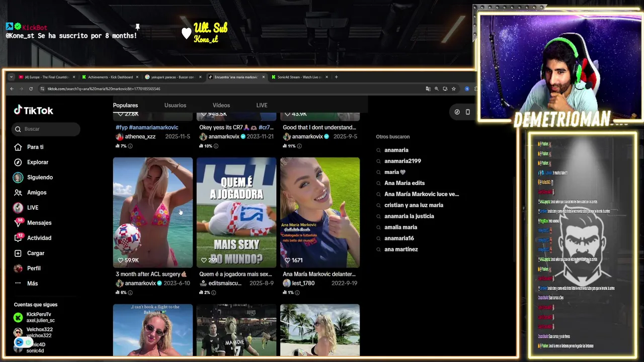Click the zoom magnifier icon in address bar
The width and height of the screenshot is (644, 362).
tap(437, 89)
